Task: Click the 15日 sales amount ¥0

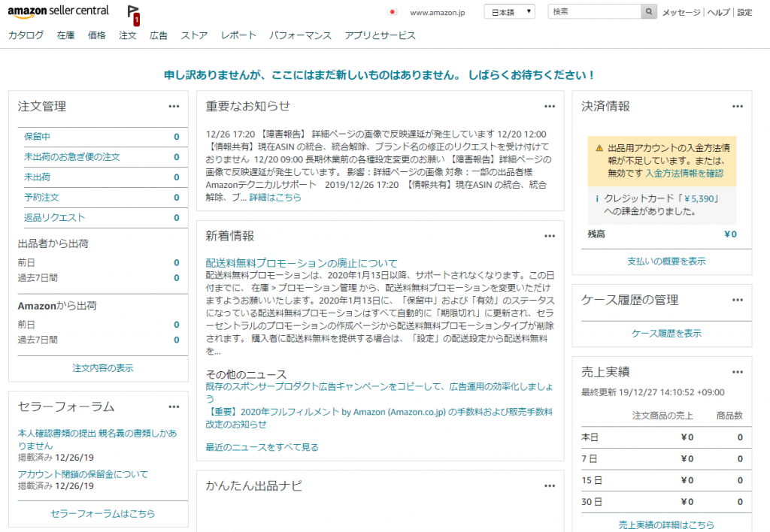Action: point(687,480)
